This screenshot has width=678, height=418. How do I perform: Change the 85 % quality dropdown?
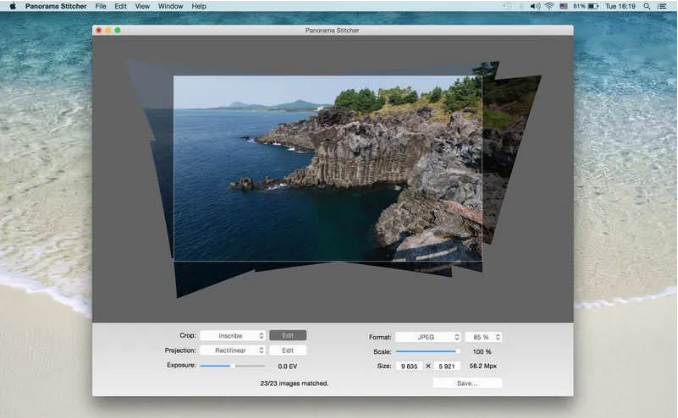tap(483, 337)
